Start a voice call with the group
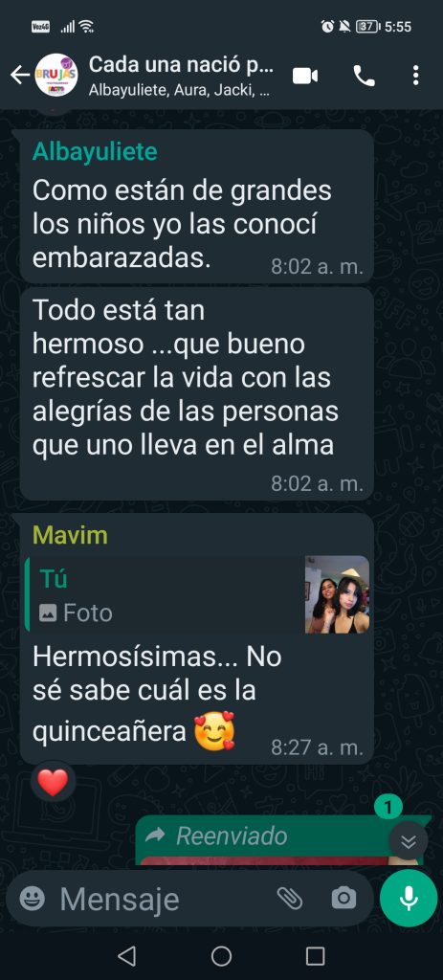This screenshot has height=980, width=443. (x=365, y=77)
